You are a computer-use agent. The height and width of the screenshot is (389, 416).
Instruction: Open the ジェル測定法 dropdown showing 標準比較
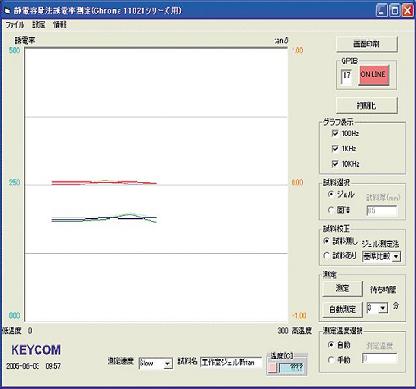tap(381, 256)
